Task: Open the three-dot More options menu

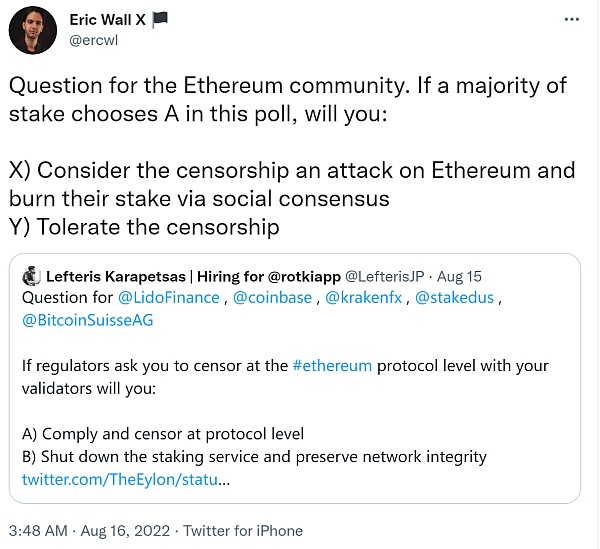Action: [569, 19]
